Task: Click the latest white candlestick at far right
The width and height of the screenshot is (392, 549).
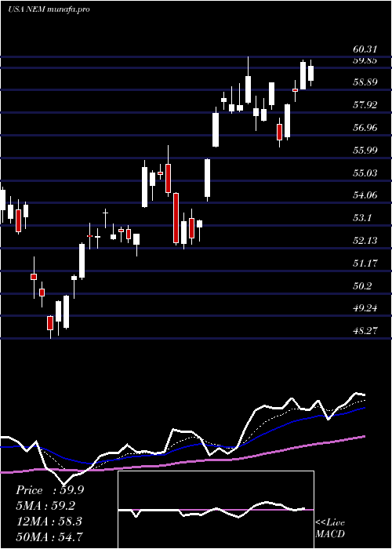Action: [310, 73]
